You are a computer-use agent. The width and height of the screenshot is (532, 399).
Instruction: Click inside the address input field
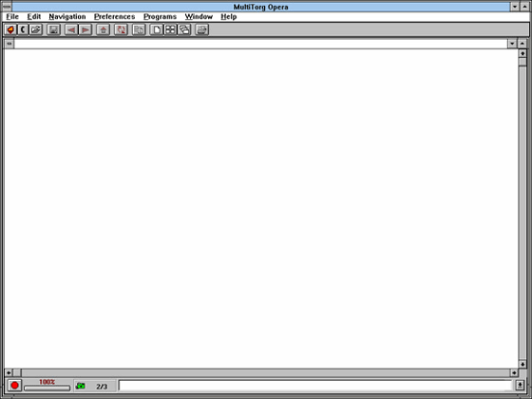(260, 44)
